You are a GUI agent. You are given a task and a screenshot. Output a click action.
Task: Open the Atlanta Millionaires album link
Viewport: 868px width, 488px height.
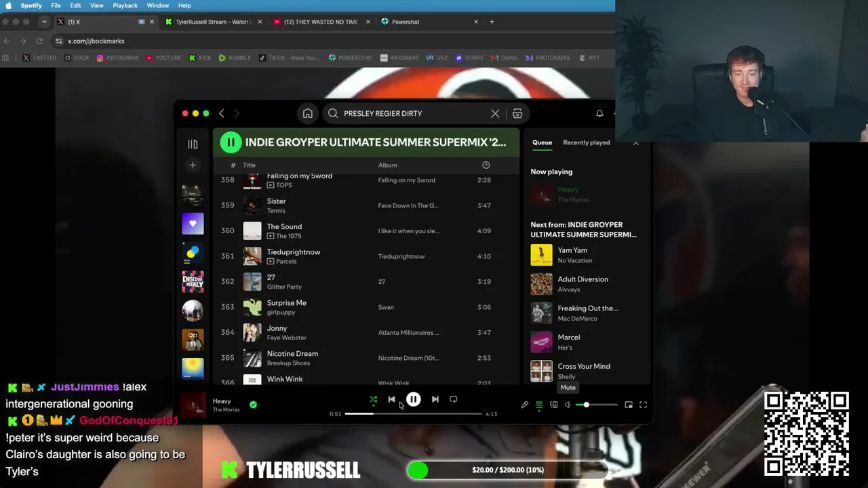click(408, 333)
